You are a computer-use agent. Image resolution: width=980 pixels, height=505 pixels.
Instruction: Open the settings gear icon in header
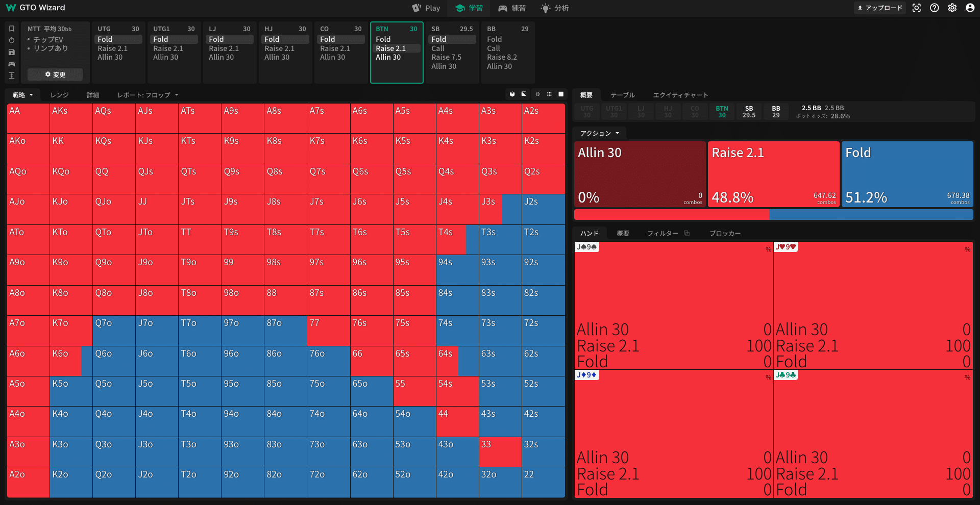(952, 8)
